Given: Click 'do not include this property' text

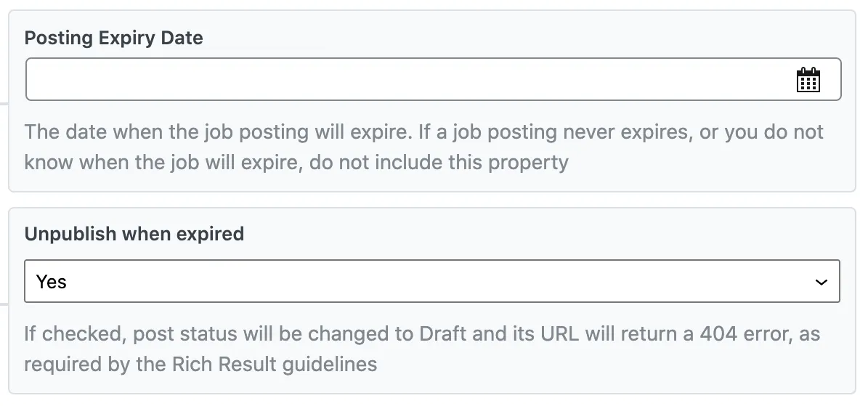Looking at the screenshot, I should click(439, 163).
